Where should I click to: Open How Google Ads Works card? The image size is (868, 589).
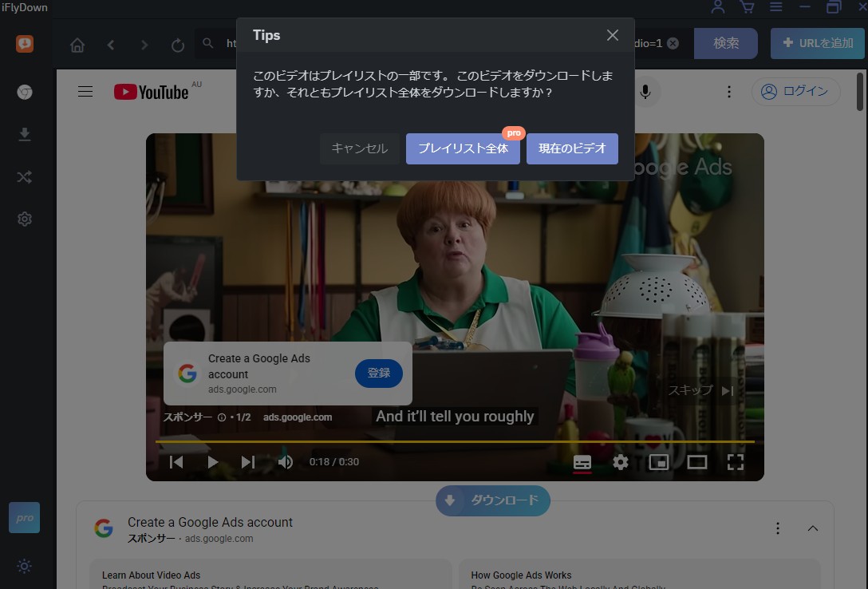pos(639,575)
